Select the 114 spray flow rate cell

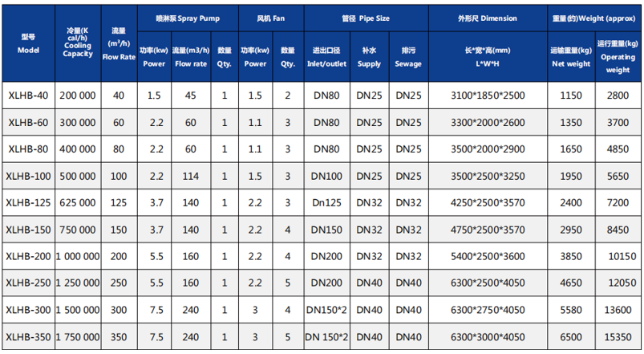coord(191,176)
